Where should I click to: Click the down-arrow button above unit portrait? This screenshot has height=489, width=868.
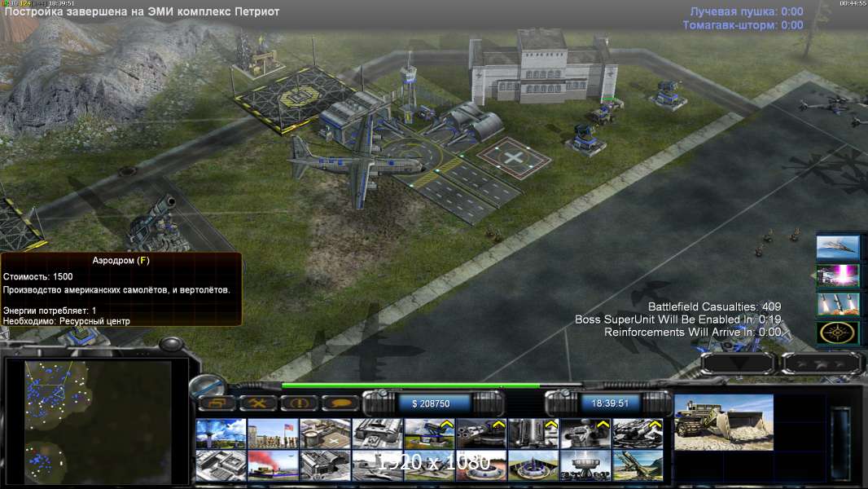738,363
